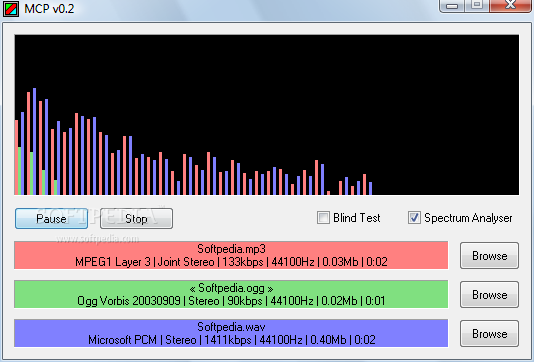Switch to the green Softpedia.ogg track bar
Image resolution: width=534 pixels, height=362 pixels.
pos(231,294)
